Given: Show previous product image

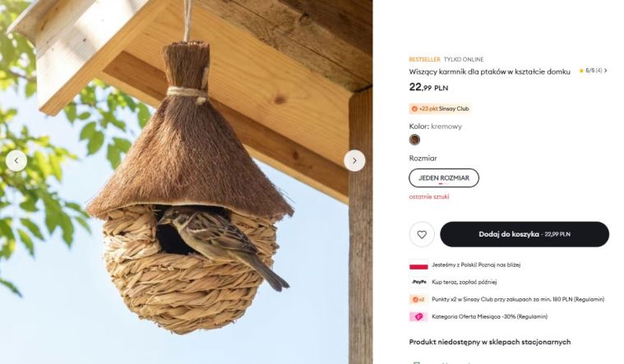Looking at the screenshot, I should (x=16, y=161).
